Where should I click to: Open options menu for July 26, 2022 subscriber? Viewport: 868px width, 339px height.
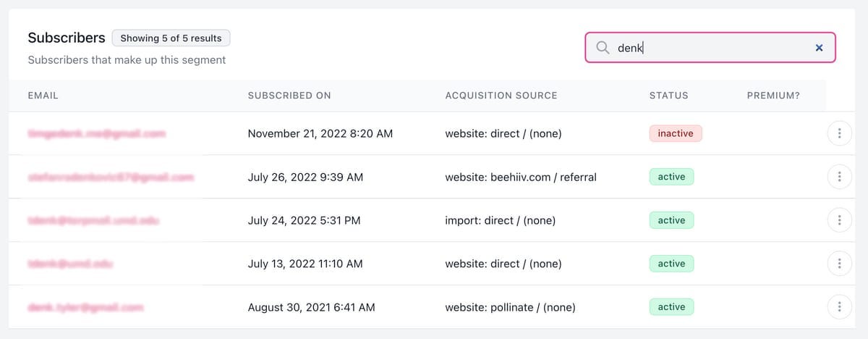839,177
